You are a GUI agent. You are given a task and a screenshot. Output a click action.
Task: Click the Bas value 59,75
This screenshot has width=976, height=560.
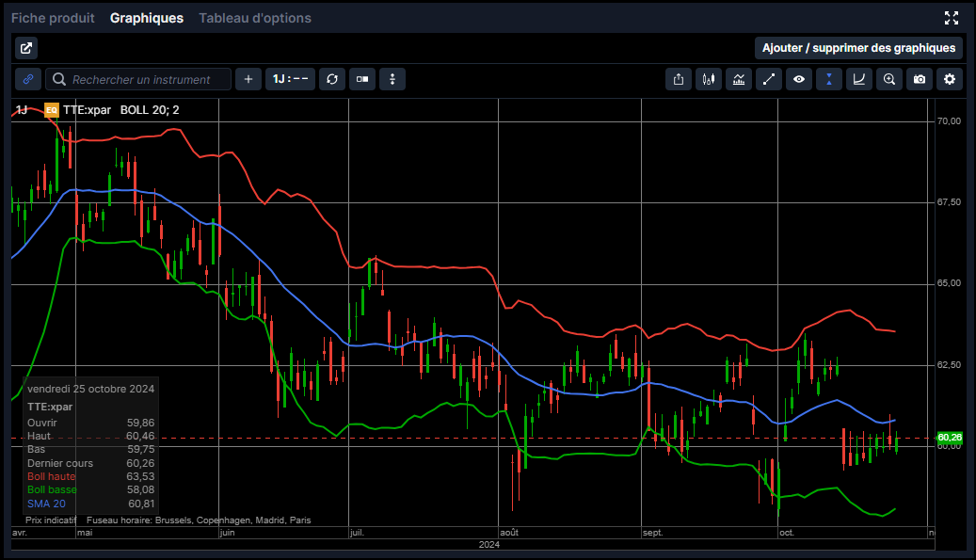coord(140,449)
